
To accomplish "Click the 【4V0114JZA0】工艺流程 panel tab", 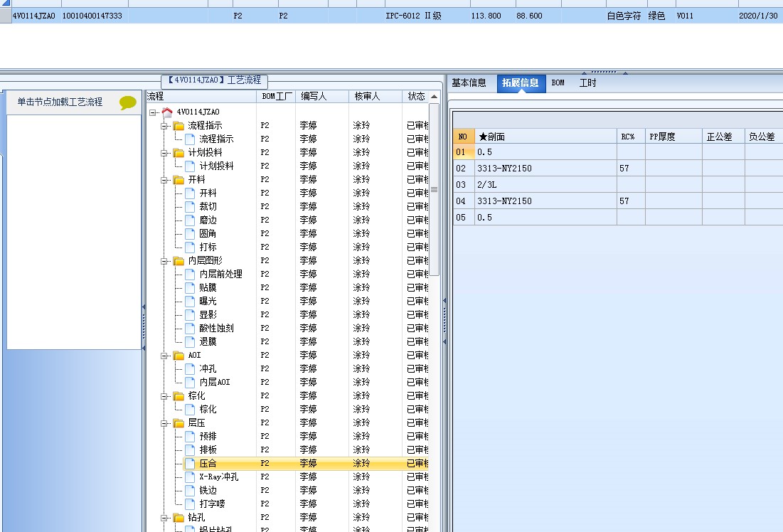I will [x=214, y=80].
